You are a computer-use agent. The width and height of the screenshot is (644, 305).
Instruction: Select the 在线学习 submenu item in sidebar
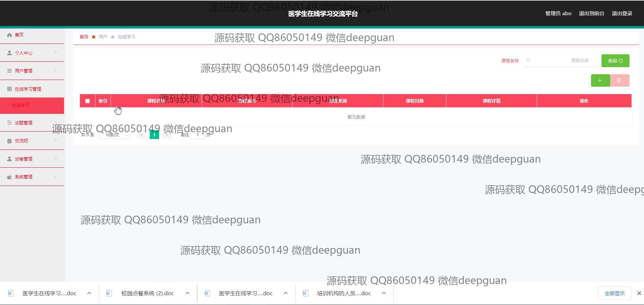coord(32,105)
